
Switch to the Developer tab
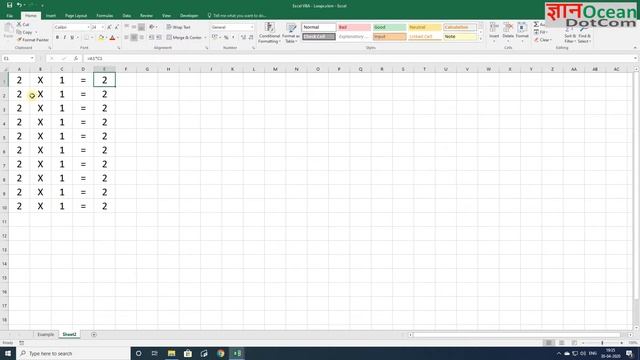tap(189, 16)
